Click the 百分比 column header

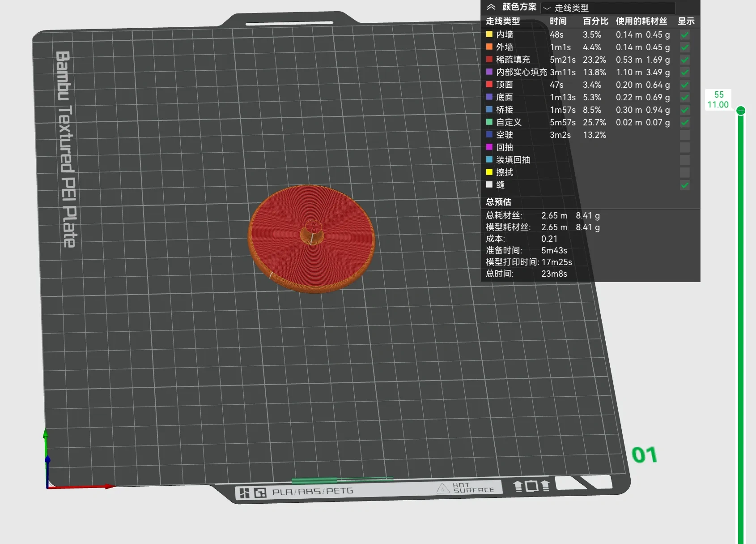[x=595, y=21]
